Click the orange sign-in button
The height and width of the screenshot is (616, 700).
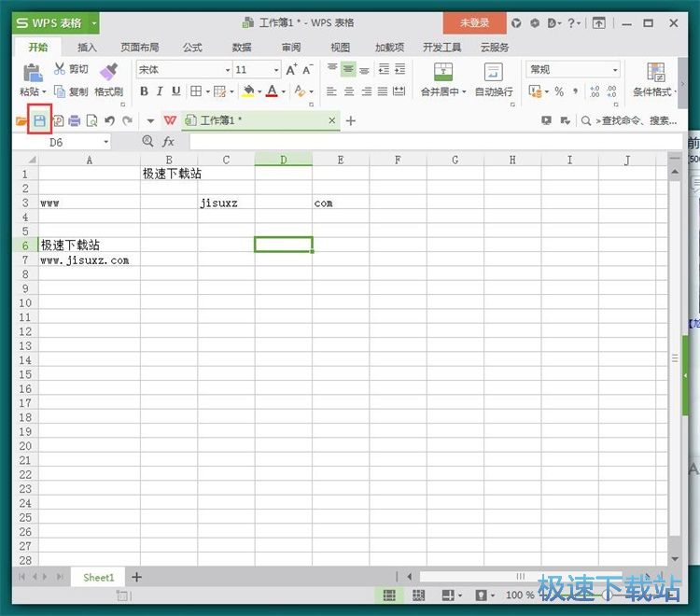pyautogui.click(x=474, y=22)
